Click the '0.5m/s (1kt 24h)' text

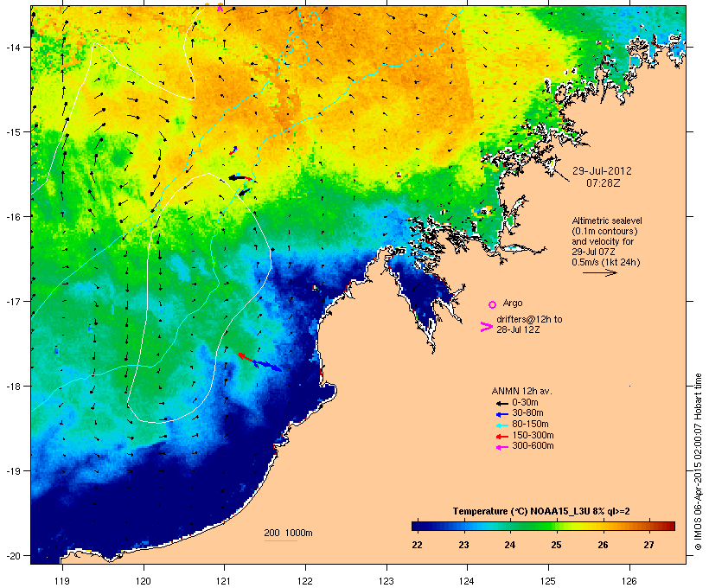[x=606, y=262]
